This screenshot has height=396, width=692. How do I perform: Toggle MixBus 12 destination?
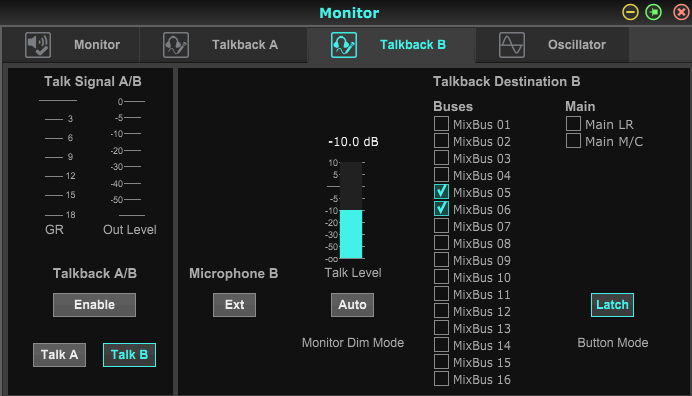(441, 310)
